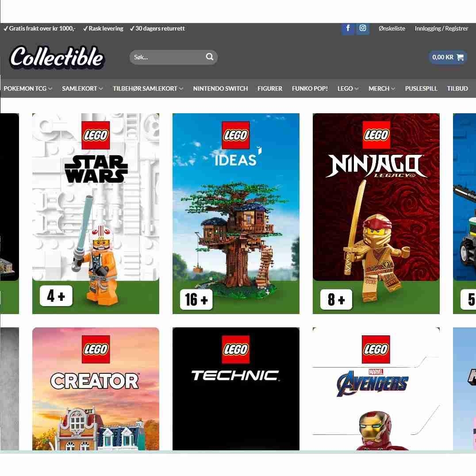Focus the Søk search field
Image resolution: width=476 pixels, height=476 pixels.
tap(173, 57)
